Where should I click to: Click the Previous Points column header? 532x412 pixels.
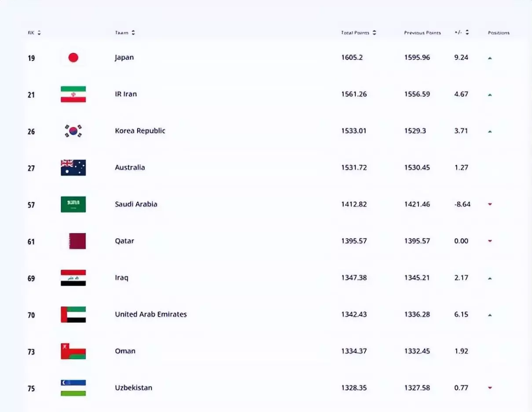point(422,33)
